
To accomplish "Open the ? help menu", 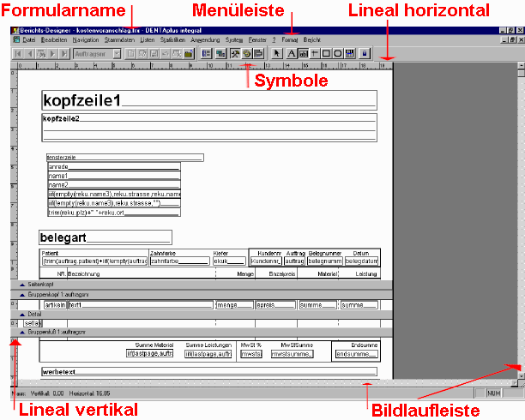I will pyautogui.click(x=274, y=39).
